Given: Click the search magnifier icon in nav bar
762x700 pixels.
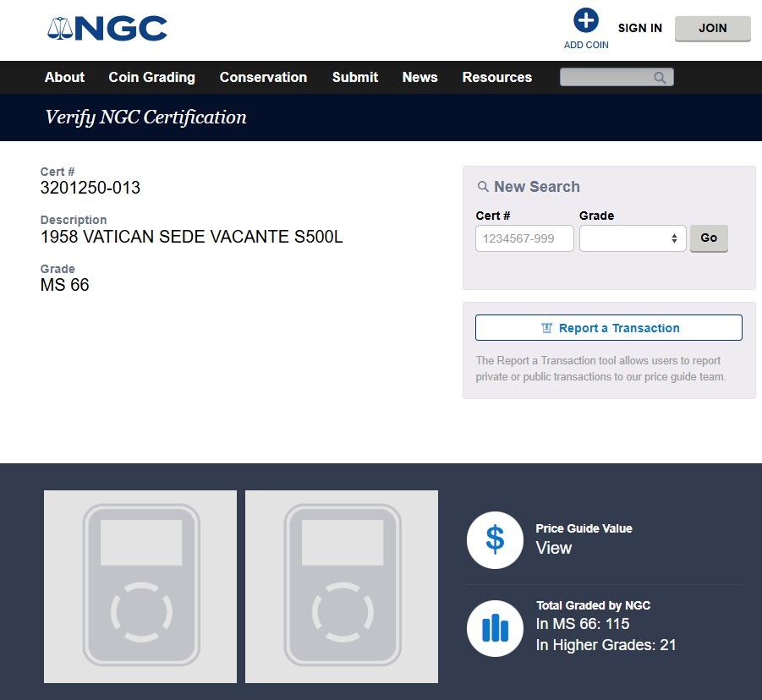Looking at the screenshot, I should coord(660,77).
